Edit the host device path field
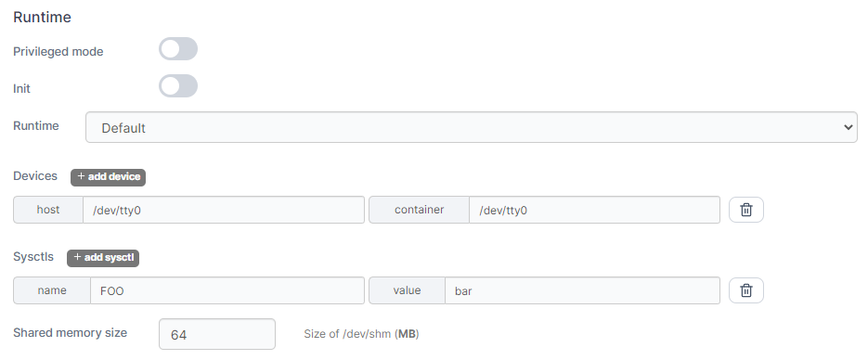 click(224, 210)
